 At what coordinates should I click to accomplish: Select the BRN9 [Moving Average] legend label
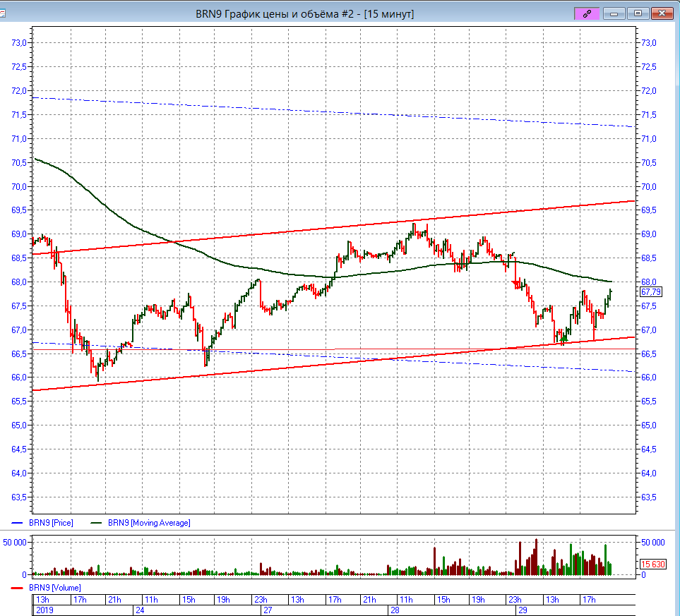(x=148, y=523)
